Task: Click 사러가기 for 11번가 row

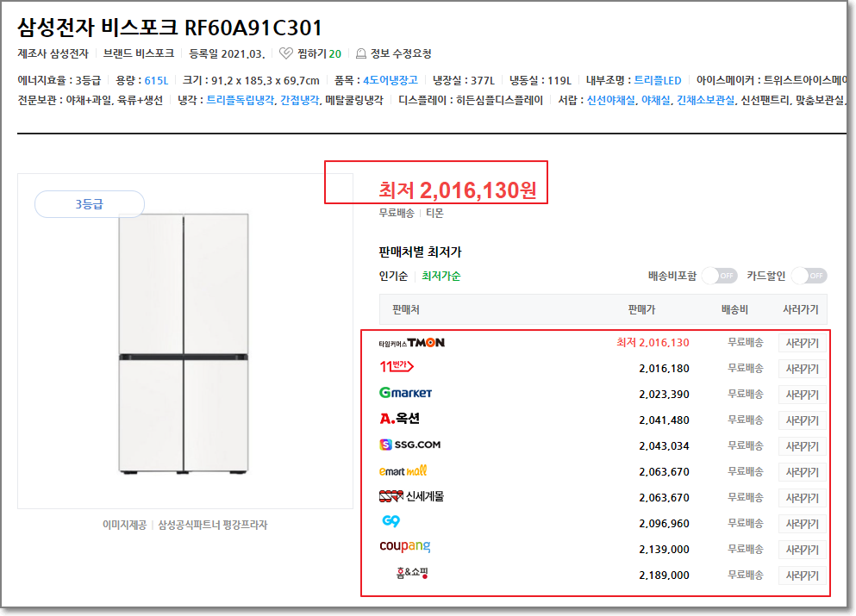Action: 802,369
